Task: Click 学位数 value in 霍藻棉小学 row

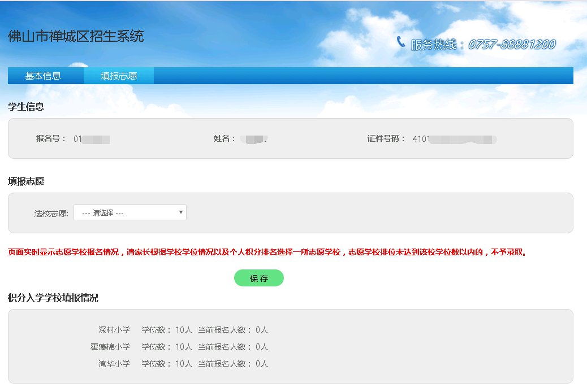Action: [x=184, y=347]
